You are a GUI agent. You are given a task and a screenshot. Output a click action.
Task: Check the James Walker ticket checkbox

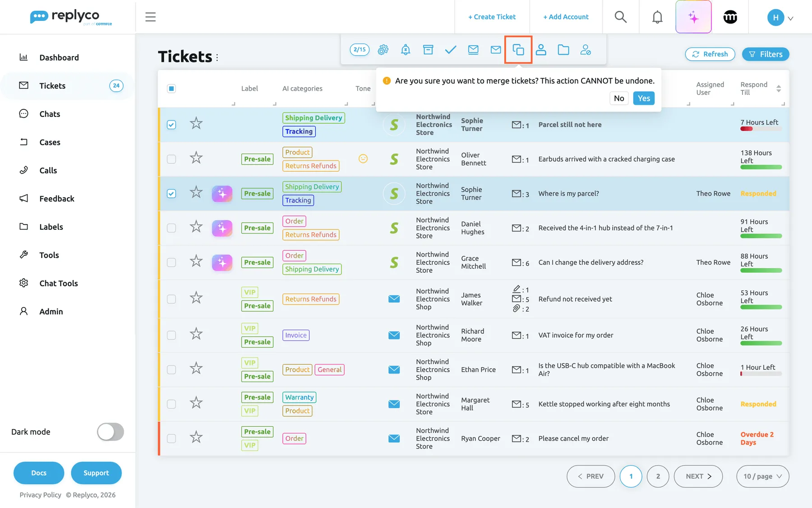(171, 299)
